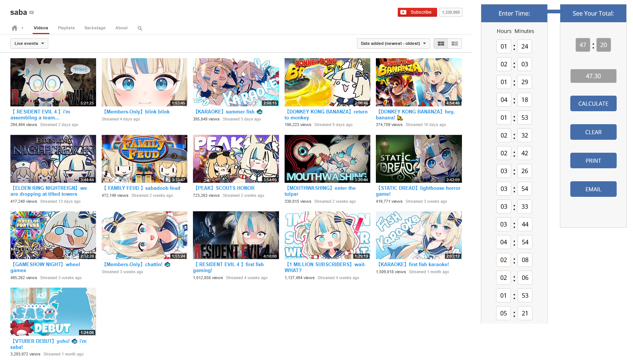Open VTuber Debut yoho thumbnail

(53, 312)
